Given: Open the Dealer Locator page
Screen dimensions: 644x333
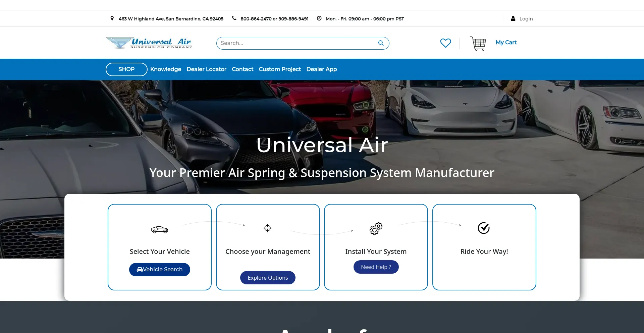Looking at the screenshot, I should [207, 69].
